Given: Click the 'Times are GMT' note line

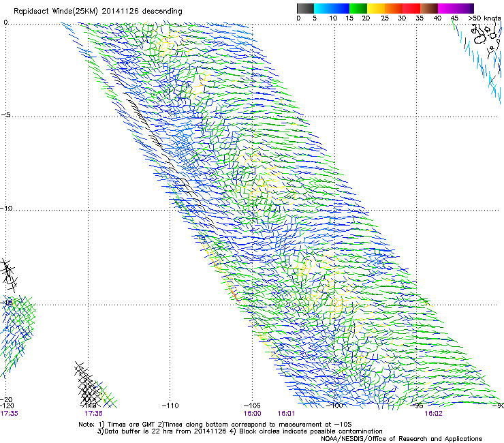Looking at the screenshot, I should [x=215, y=425].
